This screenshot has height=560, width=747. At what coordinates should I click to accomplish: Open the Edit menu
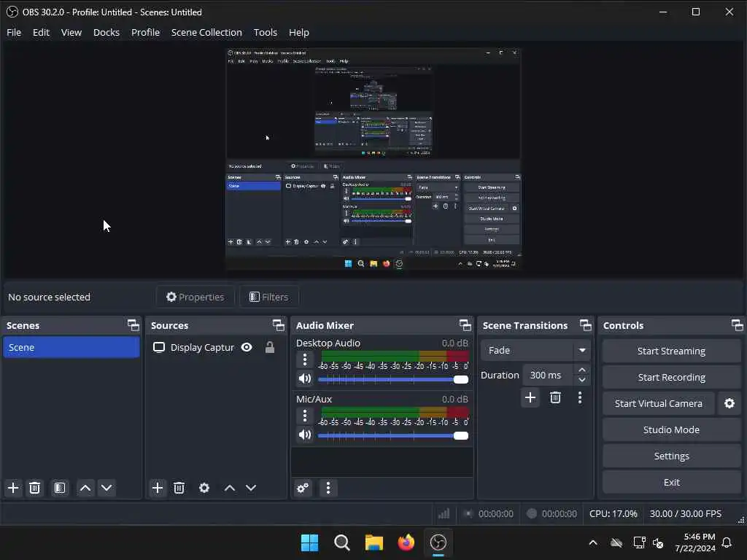pos(41,32)
